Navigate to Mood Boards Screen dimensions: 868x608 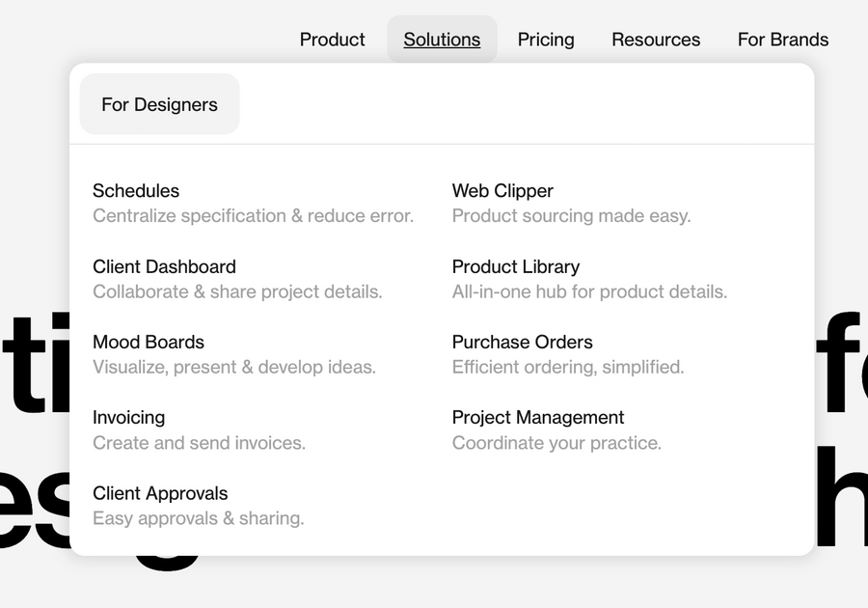coord(149,343)
